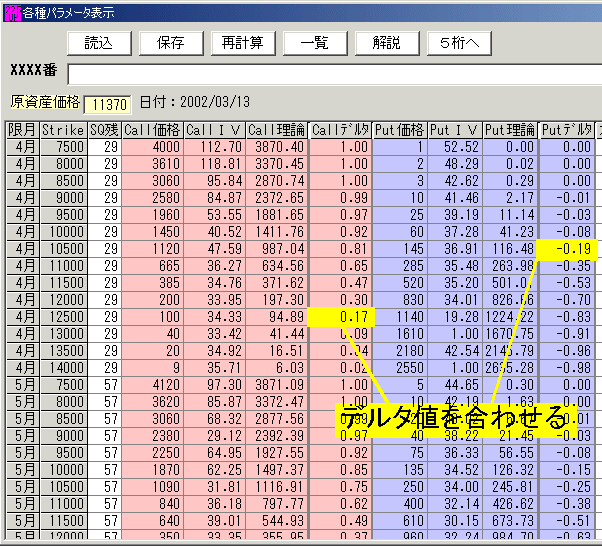Image resolution: width=602 pixels, height=546 pixels.
Task: Select Call theory cell 3870.40
Action: point(276,147)
